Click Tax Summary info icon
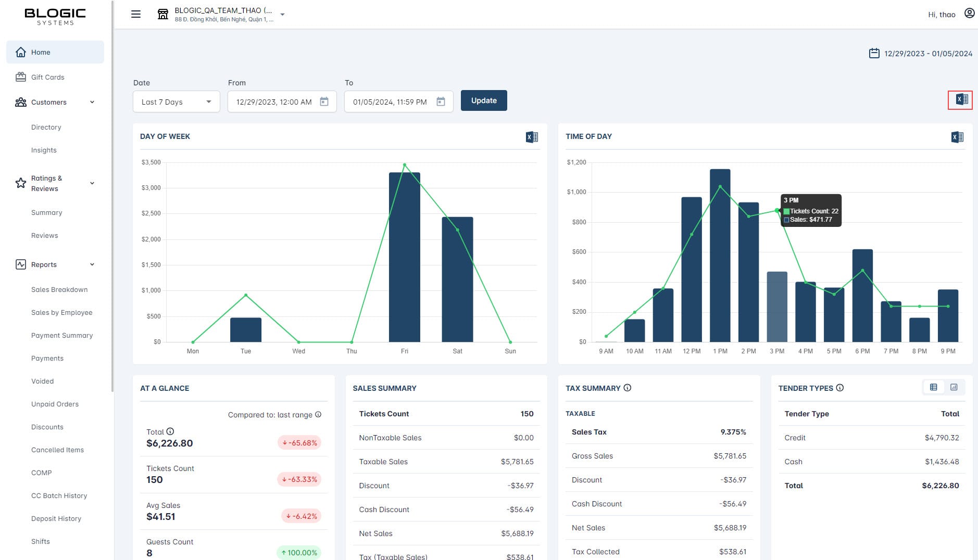 pos(628,388)
